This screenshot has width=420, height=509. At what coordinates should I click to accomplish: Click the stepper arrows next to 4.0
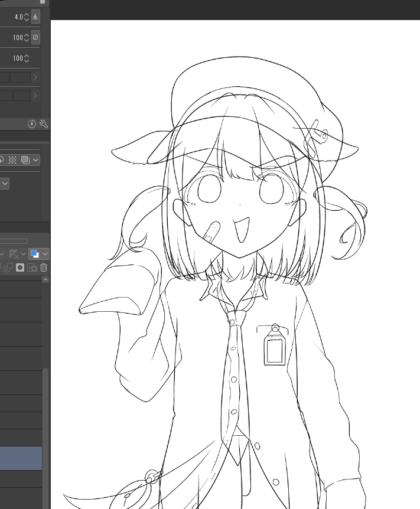click(x=27, y=17)
